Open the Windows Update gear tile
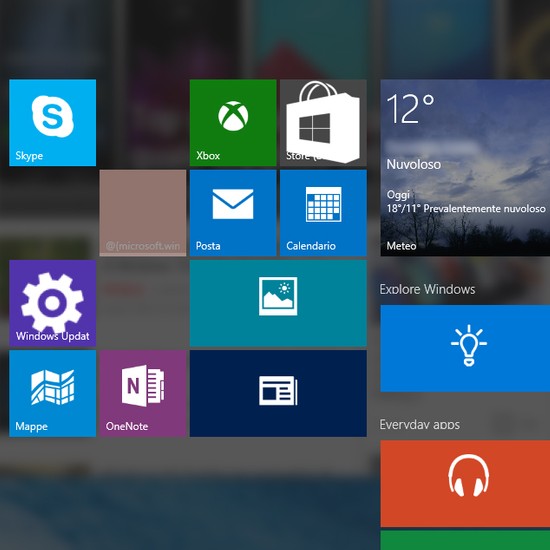Image resolution: width=550 pixels, height=550 pixels. (x=53, y=303)
